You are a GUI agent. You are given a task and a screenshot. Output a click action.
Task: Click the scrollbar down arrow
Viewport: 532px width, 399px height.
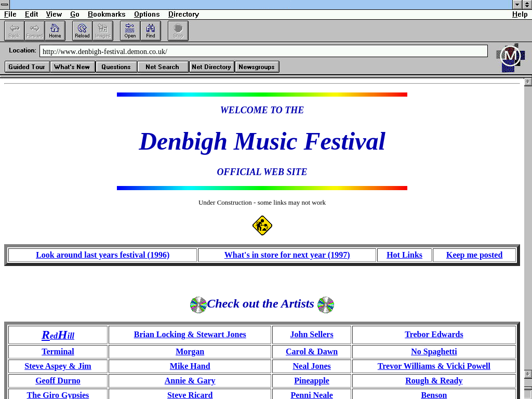click(528, 374)
